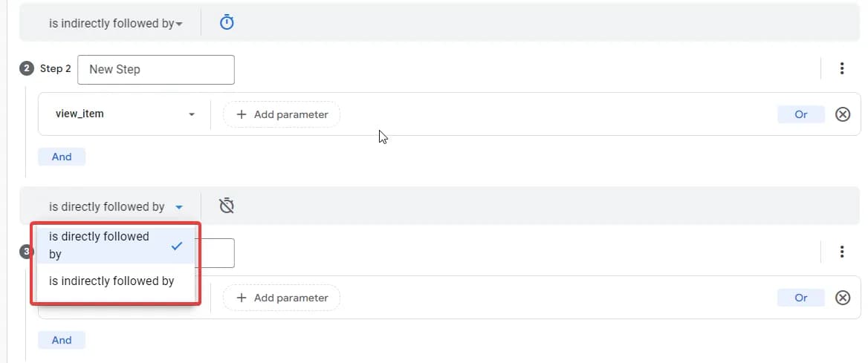Viewport: 868px width, 363px height.
Task: Open the Step 2 three-dot options menu
Action: 841,68
